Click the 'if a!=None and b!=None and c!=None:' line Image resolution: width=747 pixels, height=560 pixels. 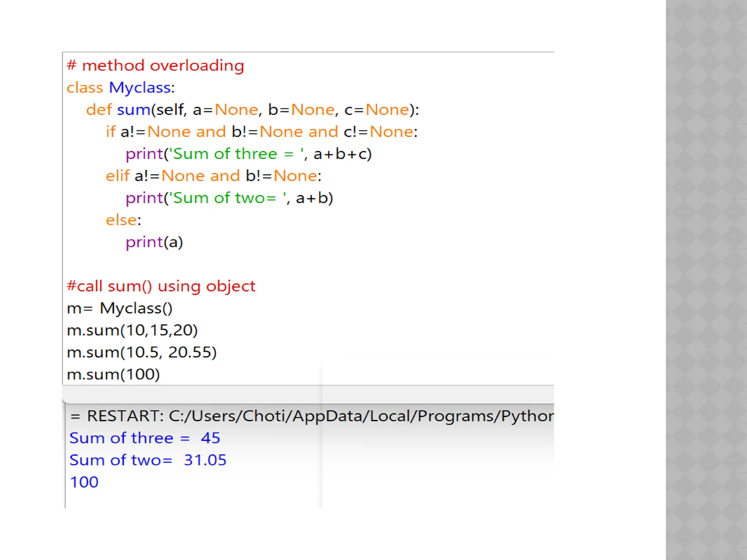click(x=262, y=132)
